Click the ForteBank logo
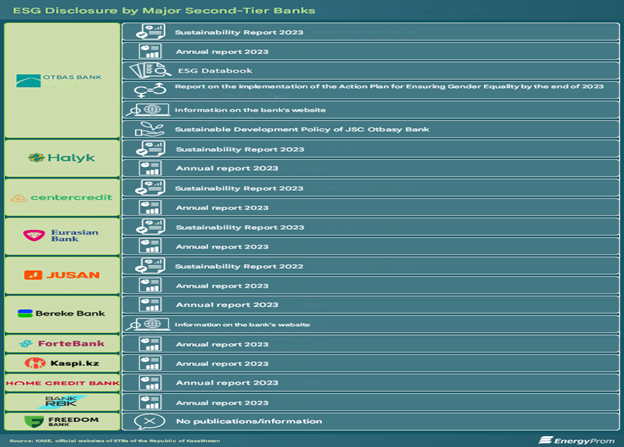 (62, 344)
